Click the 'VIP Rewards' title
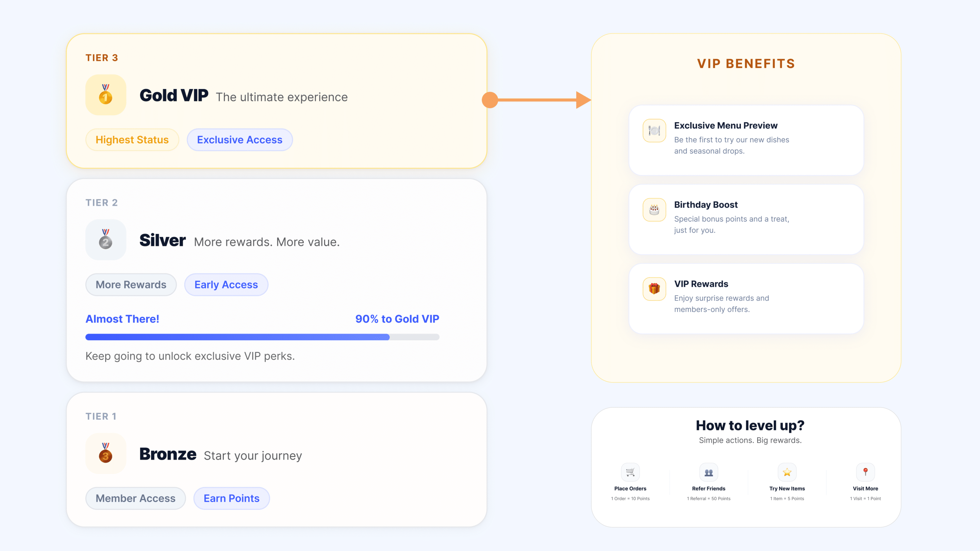 [x=701, y=284]
